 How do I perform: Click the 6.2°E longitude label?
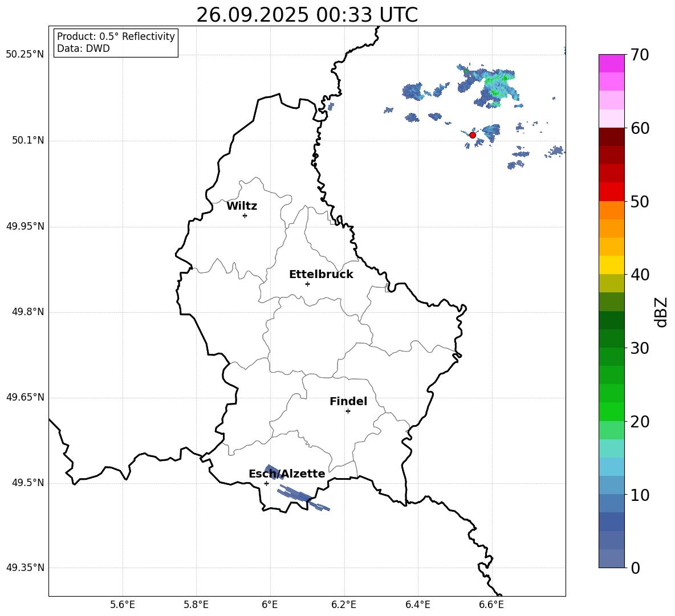coord(344,605)
